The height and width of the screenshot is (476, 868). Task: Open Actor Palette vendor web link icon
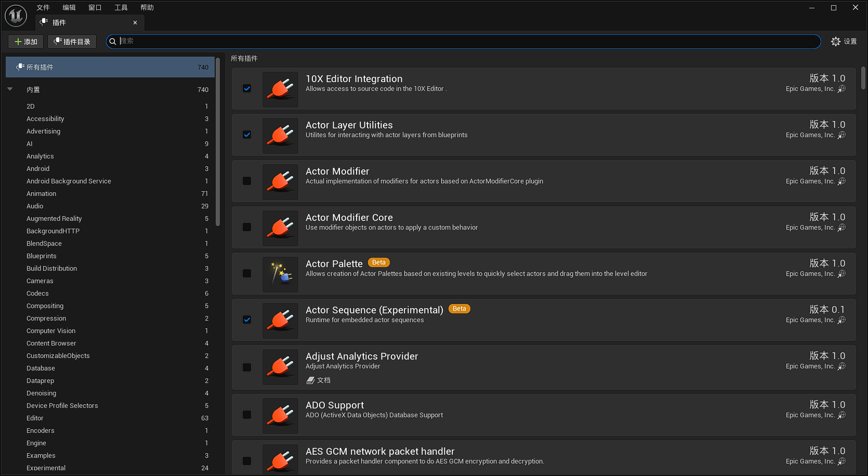click(841, 274)
